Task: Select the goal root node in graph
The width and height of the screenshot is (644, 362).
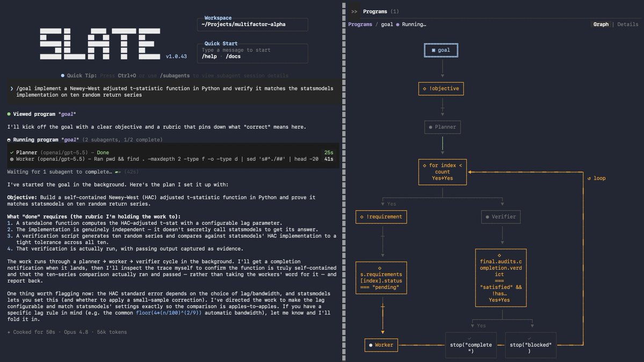Action: (x=440, y=50)
